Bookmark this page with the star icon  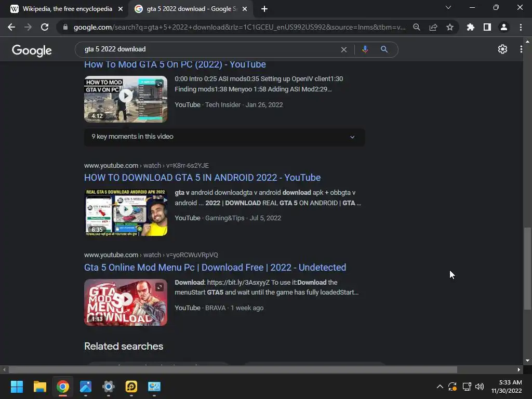450,27
